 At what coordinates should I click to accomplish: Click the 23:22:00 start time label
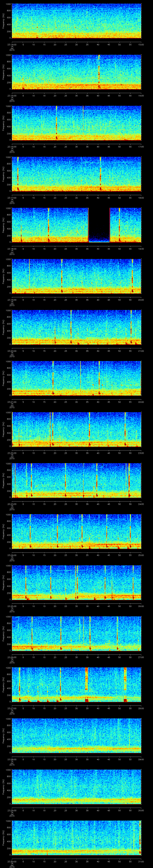click(x=12, y=453)
